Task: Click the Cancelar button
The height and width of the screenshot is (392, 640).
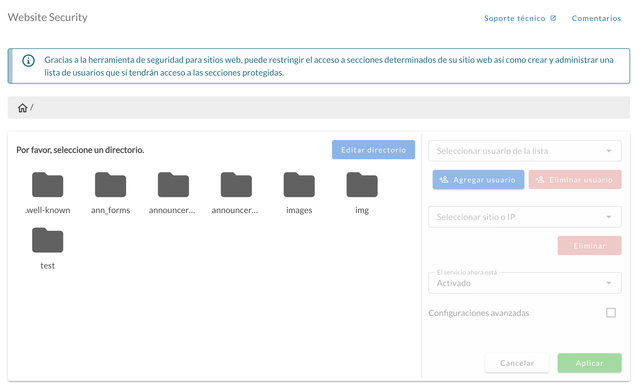Action: [x=517, y=363]
